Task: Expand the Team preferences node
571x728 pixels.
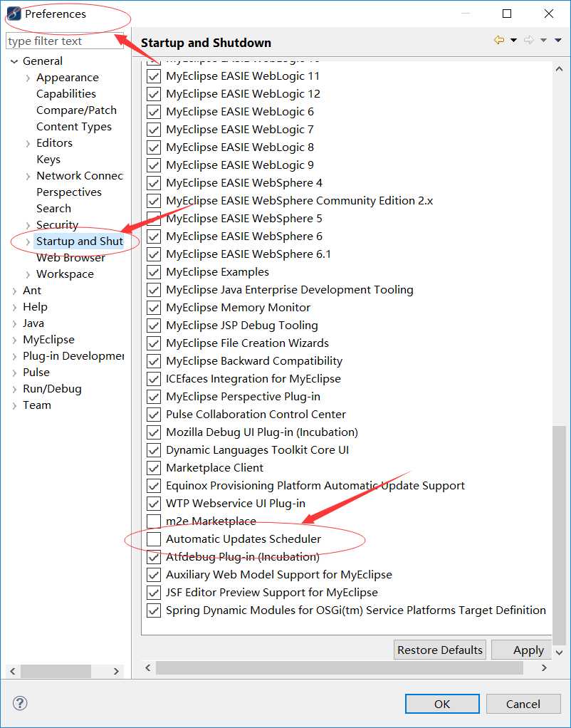Action: coord(14,406)
